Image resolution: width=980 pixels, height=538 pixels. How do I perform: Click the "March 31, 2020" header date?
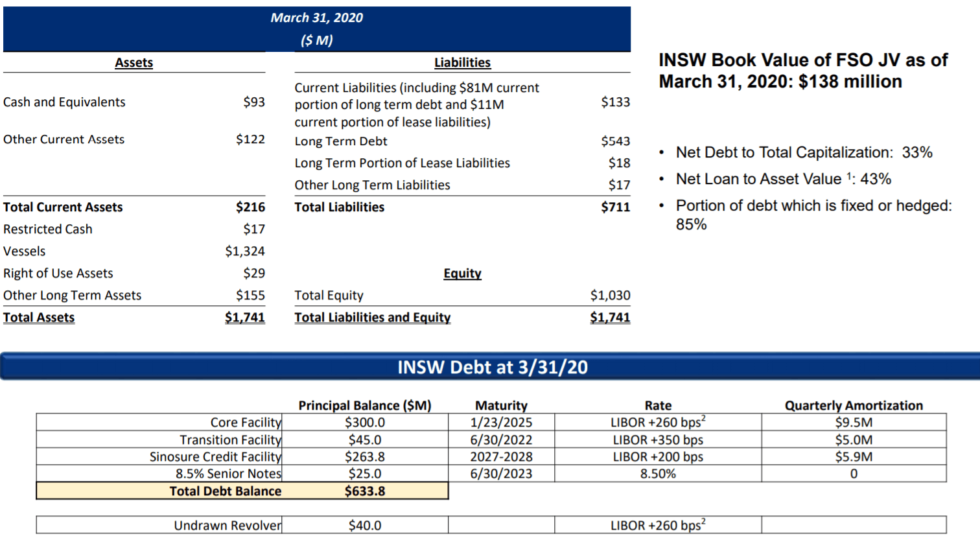coord(317,18)
